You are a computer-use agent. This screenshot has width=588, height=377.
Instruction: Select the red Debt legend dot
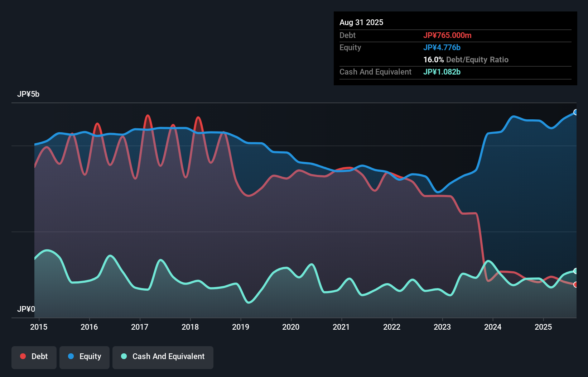(23, 357)
